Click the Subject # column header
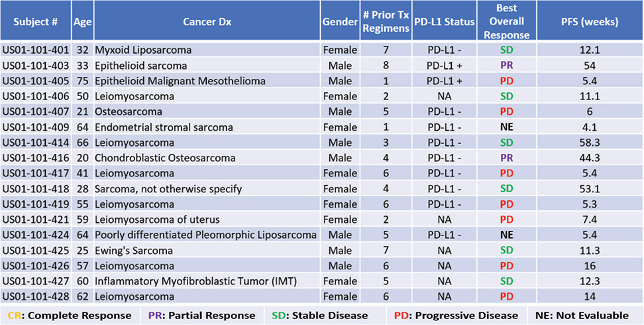Image resolution: width=644 pixels, height=325 pixels. 36,21
